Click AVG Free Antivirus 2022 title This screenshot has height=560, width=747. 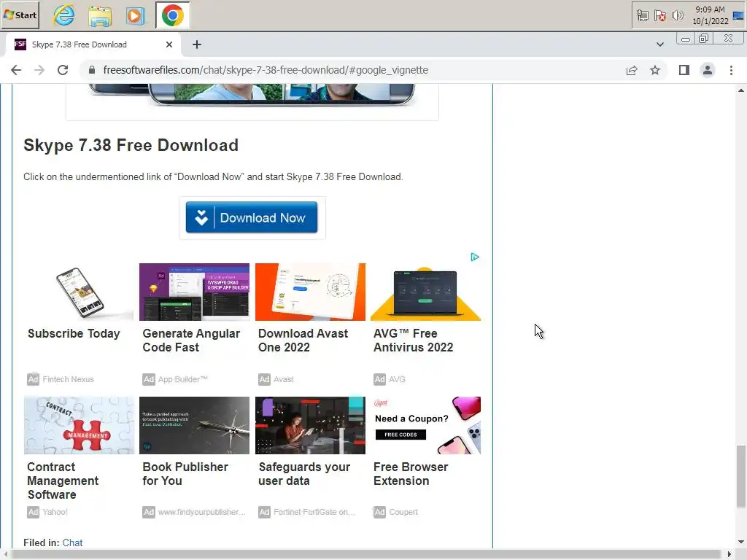coord(413,341)
